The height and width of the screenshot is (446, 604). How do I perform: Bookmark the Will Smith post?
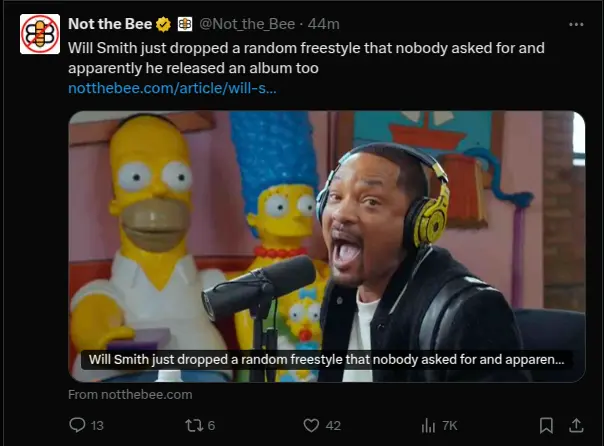coord(546,425)
